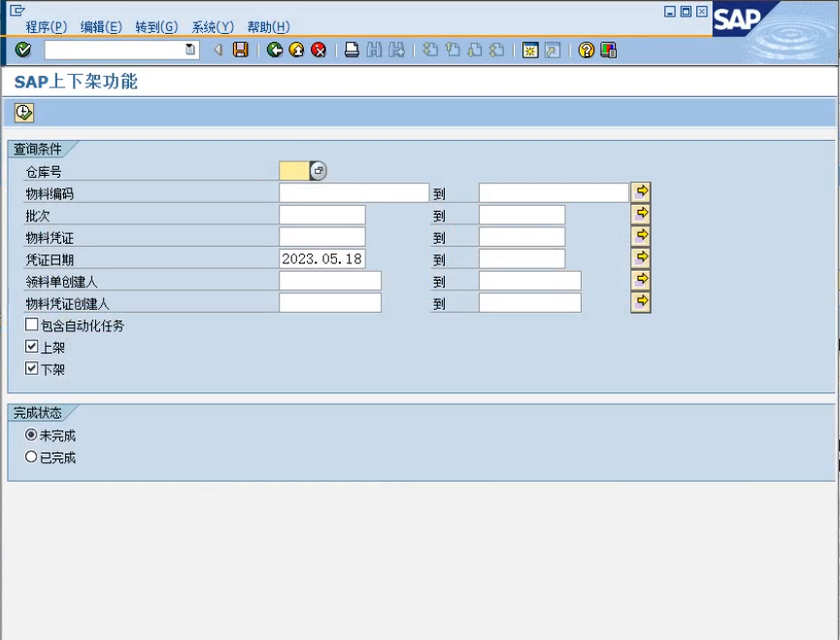This screenshot has height=640, width=840.
Task: Open multiple selection for 物料编码
Action: point(640,192)
